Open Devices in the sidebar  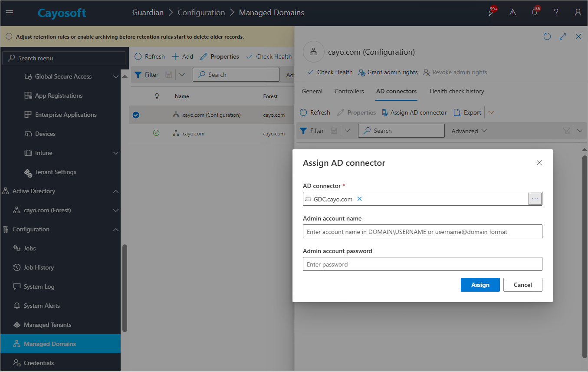click(x=45, y=134)
